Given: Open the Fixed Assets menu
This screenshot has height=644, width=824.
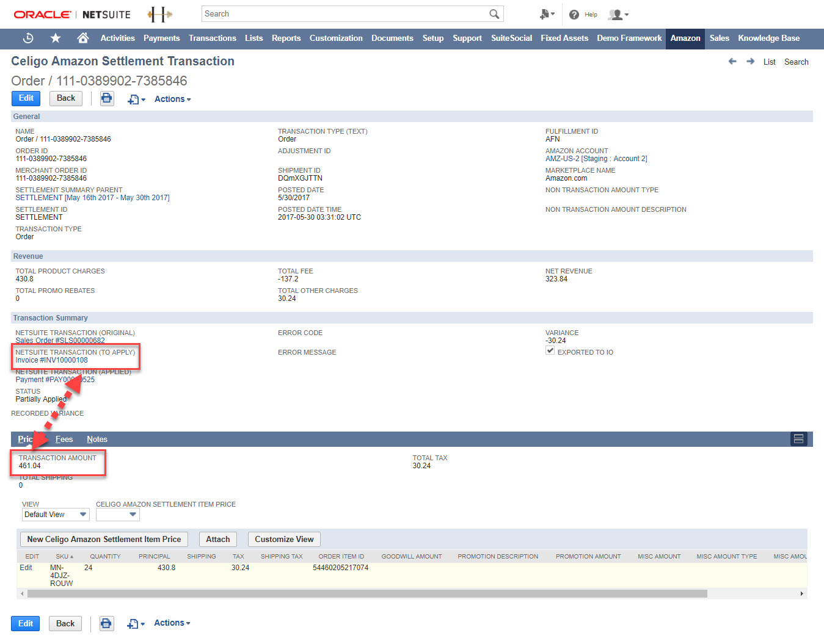Looking at the screenshot, I should [x=564, y=38].
